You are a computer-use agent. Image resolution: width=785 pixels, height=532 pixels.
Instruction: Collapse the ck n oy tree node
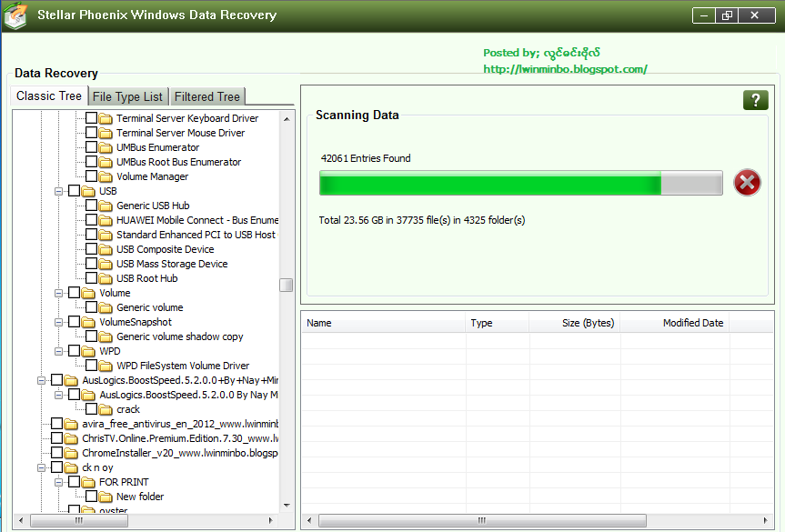[x=42, y=467]
